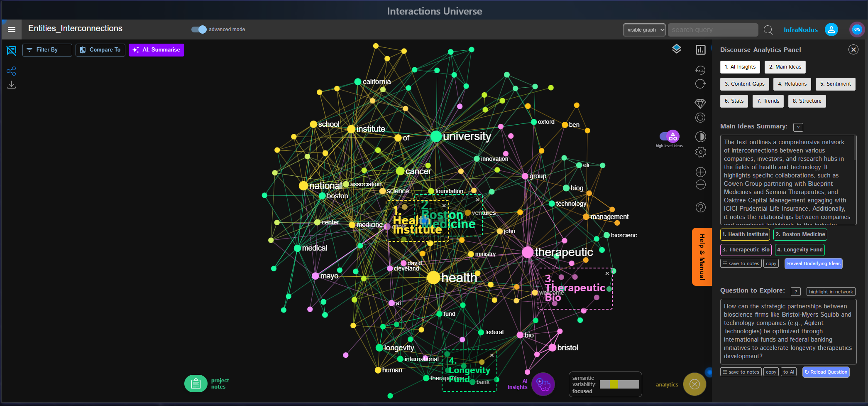Click the diamond gem icon
This screenshot has height=406, width=868.
click(x=700, y=103)
